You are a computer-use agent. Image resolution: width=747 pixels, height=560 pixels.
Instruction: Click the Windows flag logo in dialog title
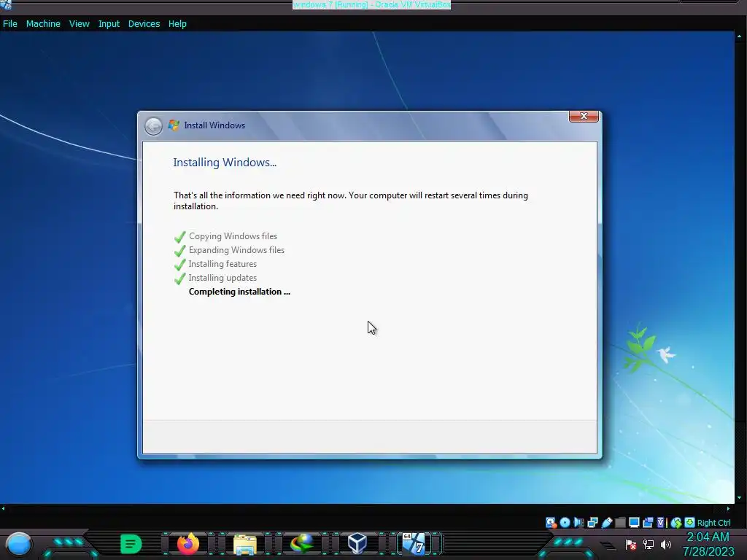[x=174, y=125]
